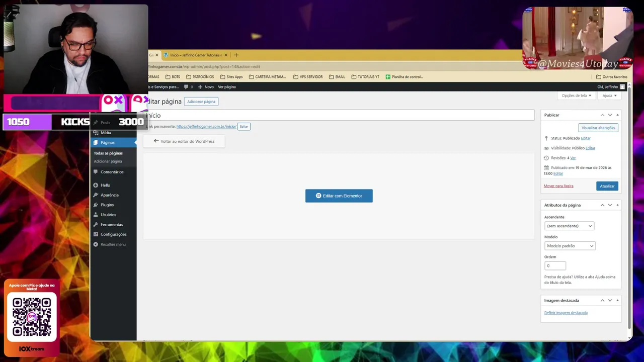Screen dimensions: 644x362
Task: Click the Editar com Elementor button
Action: 339,196
